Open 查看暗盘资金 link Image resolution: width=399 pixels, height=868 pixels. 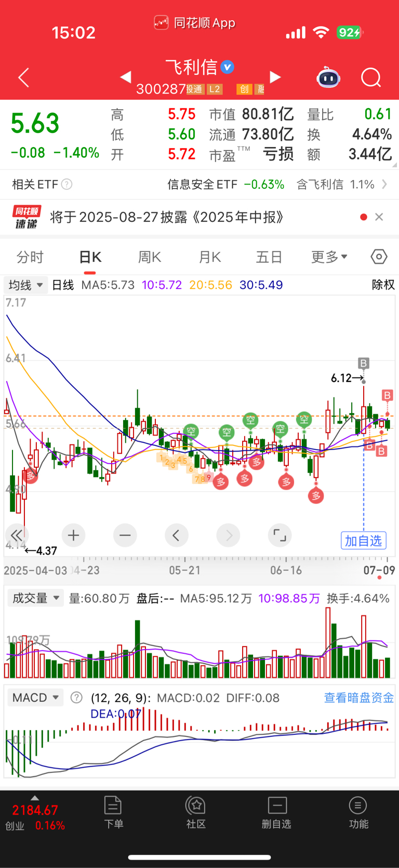pos(359,698)
